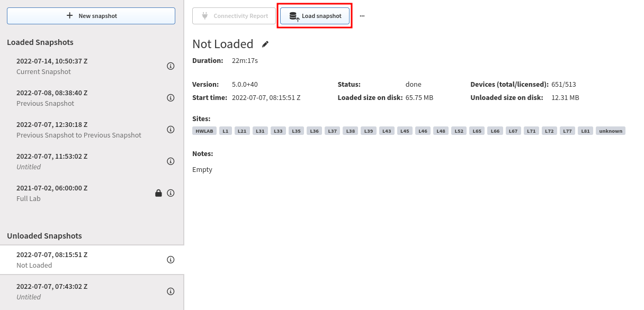Open the three-dots more options menu
The image size is (644, 310).
point(362,16)
